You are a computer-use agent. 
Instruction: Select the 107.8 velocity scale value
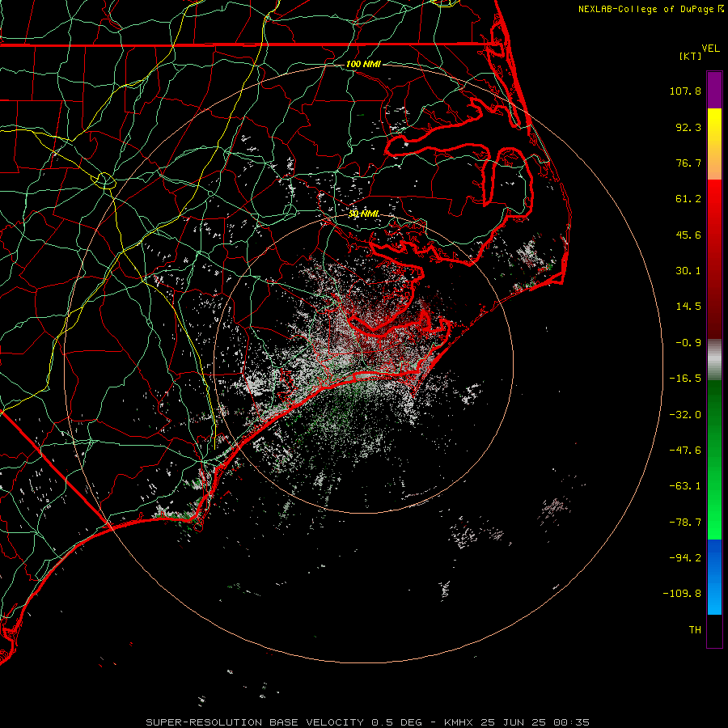pyautogui.click(x=685, y=91)
